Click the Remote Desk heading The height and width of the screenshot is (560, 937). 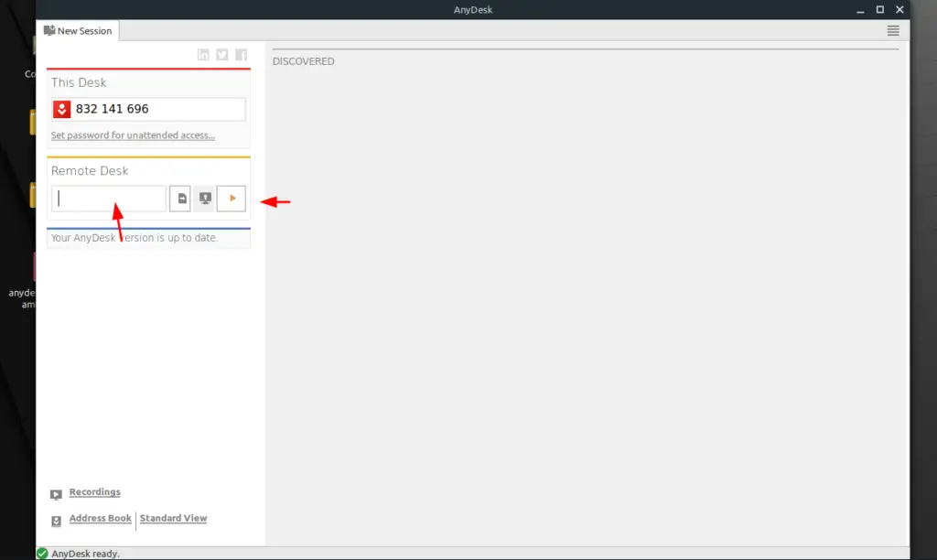(x=90, y=171)
